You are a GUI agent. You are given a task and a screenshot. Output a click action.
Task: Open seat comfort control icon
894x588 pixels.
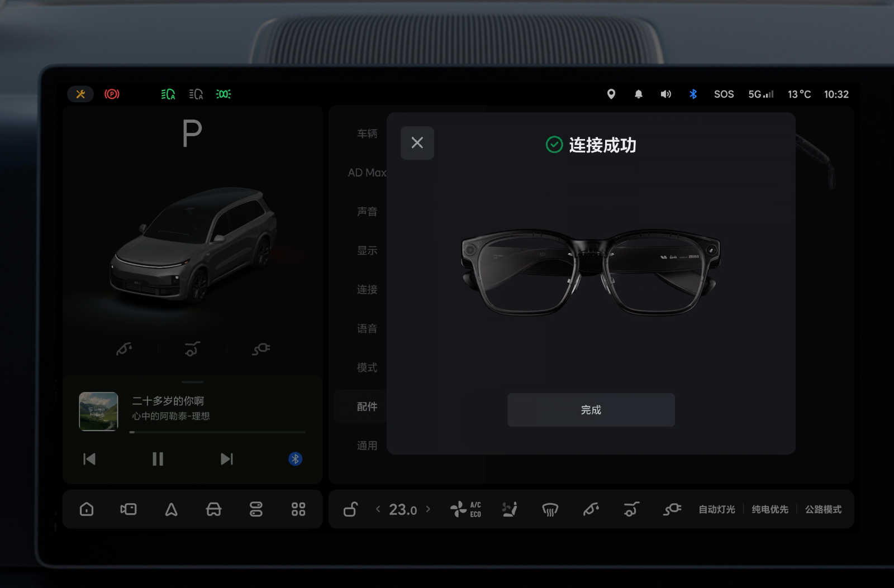(509, 509)
